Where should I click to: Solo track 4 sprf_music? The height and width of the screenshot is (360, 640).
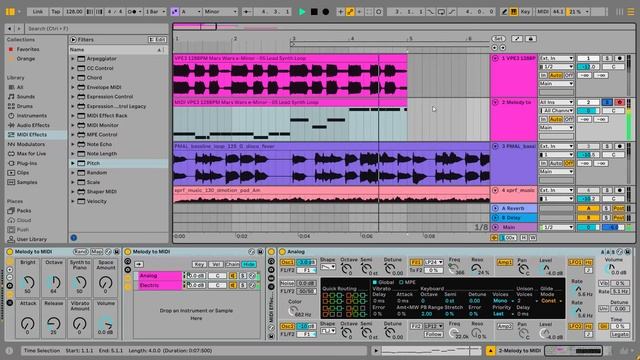pos(607,190)
